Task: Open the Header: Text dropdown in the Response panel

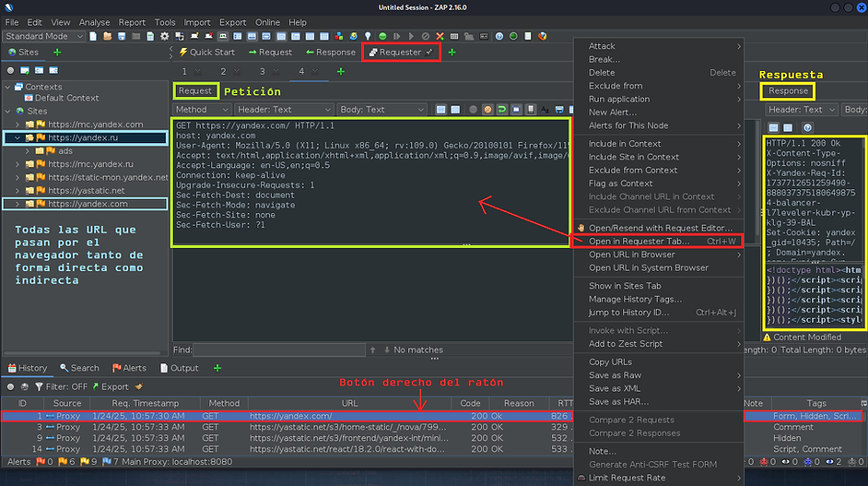Action: 802,110
